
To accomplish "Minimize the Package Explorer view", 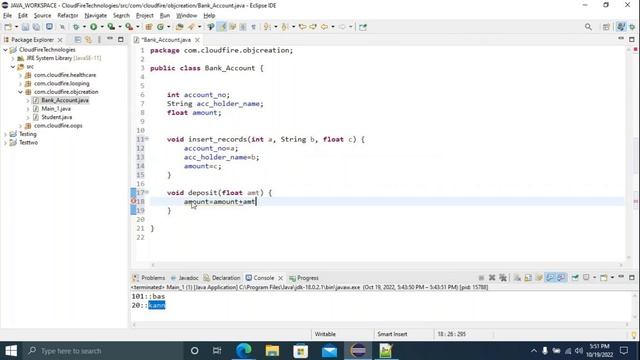I will coord(110,39).
